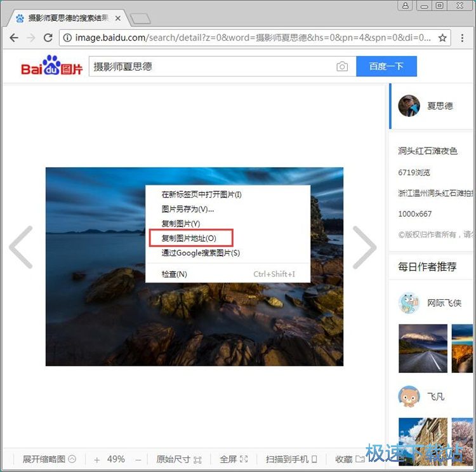This screenshot has height=472, width=476.
Task: Select 在新标签页中打开图片(I) menu item
Action: pos(228,194)
